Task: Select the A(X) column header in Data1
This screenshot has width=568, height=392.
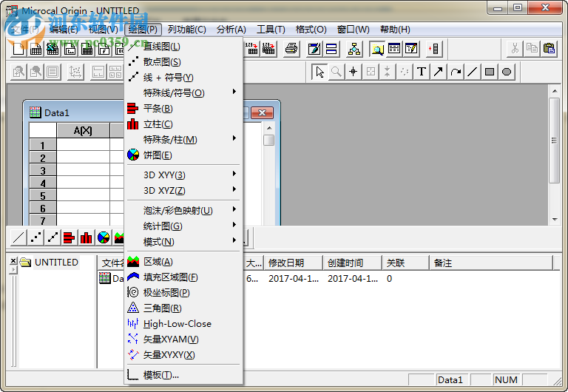Action: [x=83, y=130]
